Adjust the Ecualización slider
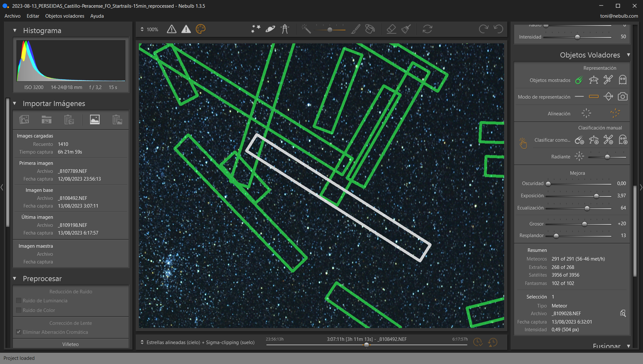 pyautogui.click(x=587, y=208)
